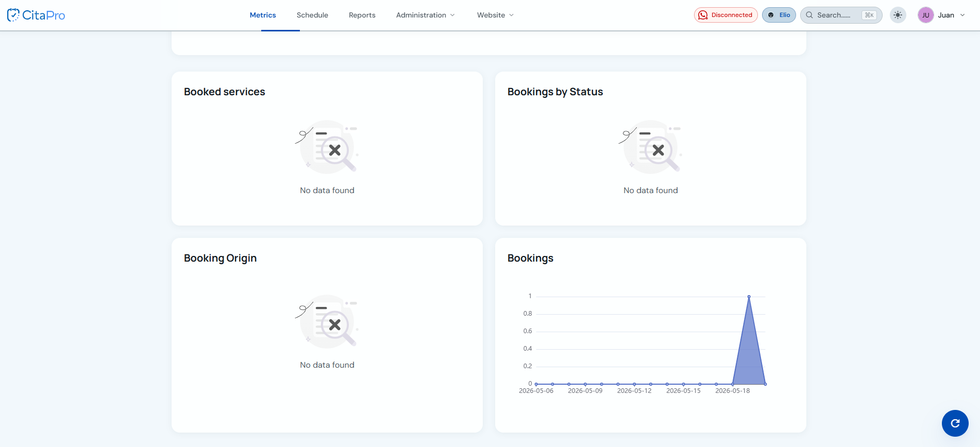Click the blue refresh floating button
Screen dimensions: 980x447
pos(955,423)
